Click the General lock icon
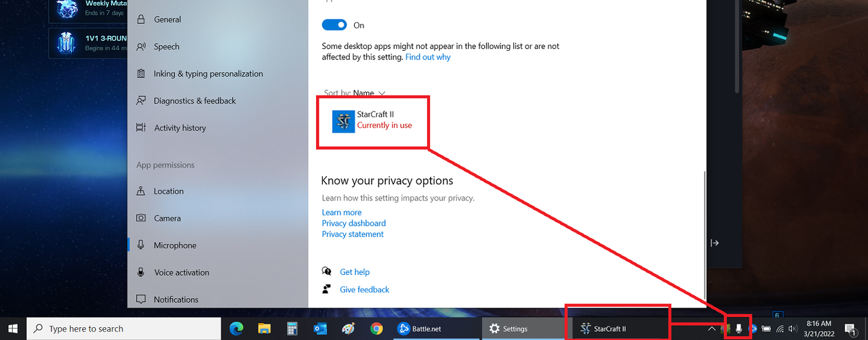Image resolution: width=868 pixels, height=340 pixels. (140, 20)
